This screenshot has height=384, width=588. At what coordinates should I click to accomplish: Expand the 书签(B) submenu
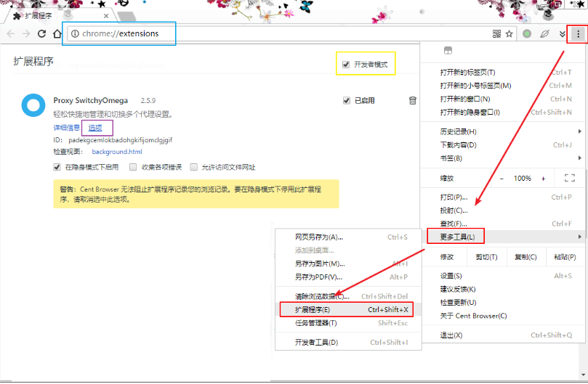[502, 158]
